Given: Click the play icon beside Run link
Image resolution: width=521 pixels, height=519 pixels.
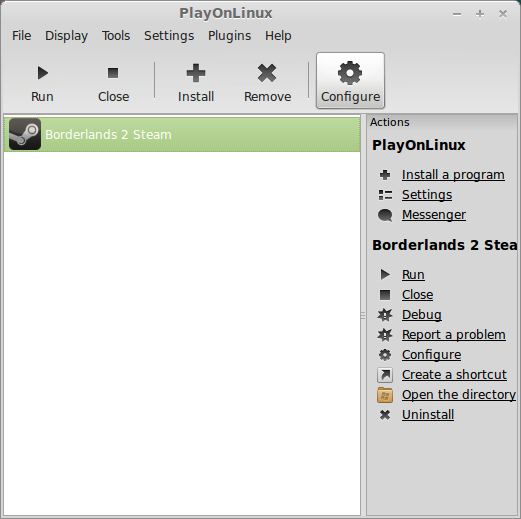Looking at the screenshot, I should point(385,275).
